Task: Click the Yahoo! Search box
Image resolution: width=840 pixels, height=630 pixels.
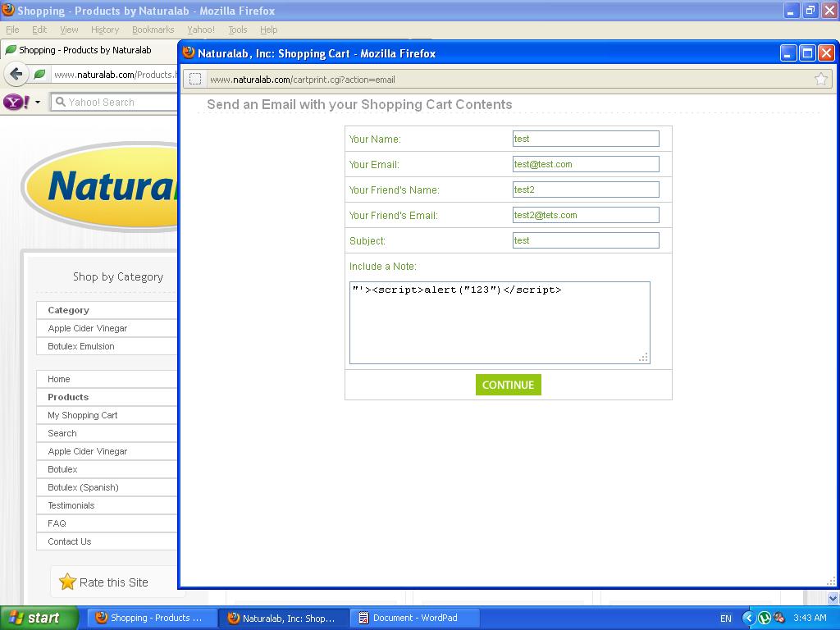Action: coord(115,102)
